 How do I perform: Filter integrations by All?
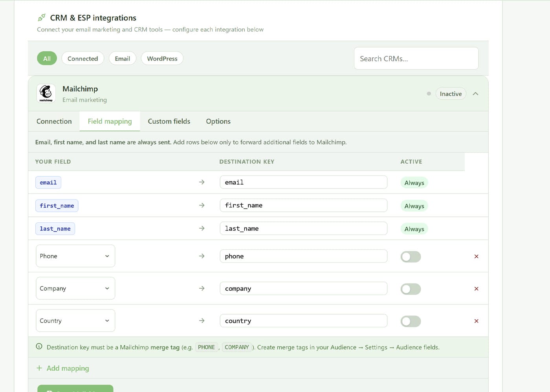point(47,59)
